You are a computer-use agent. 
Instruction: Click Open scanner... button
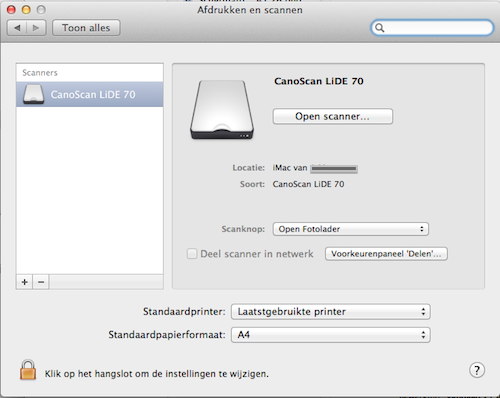(x=333, y=116)
